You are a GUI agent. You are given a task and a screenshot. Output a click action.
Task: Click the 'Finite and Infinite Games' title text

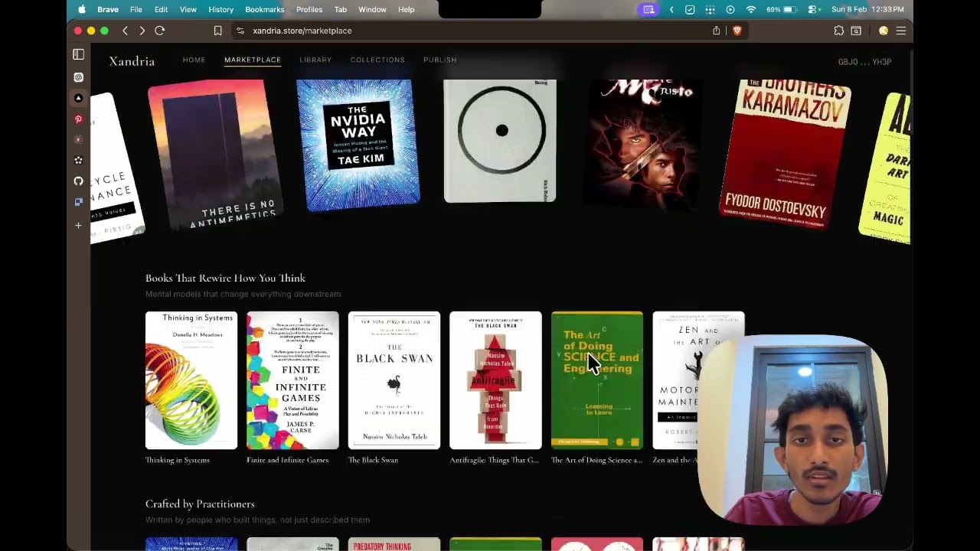pos(287,460)
